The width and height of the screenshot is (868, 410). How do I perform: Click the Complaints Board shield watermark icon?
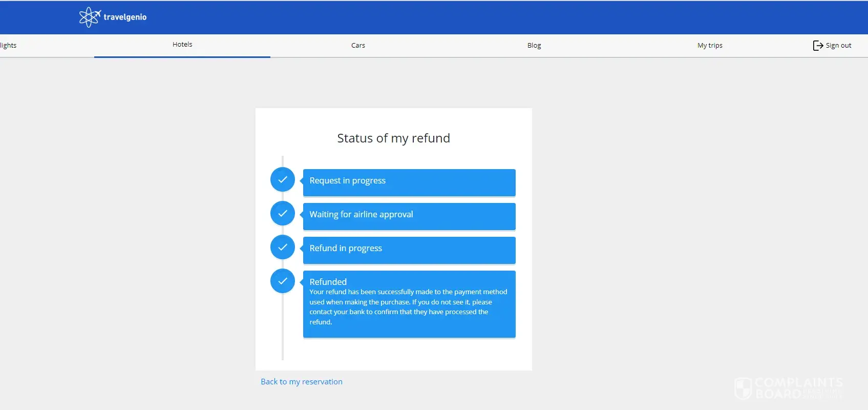pyautogui.click(x=743, y=388)
